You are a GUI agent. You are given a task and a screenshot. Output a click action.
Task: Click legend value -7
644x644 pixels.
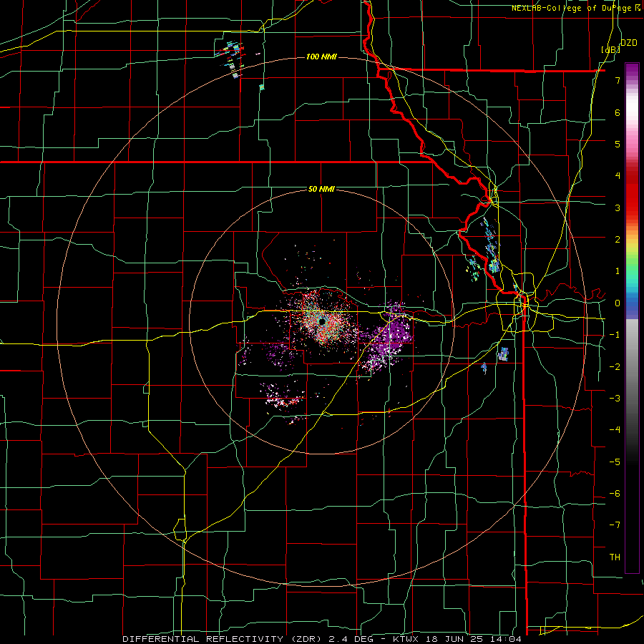(615, 525)
